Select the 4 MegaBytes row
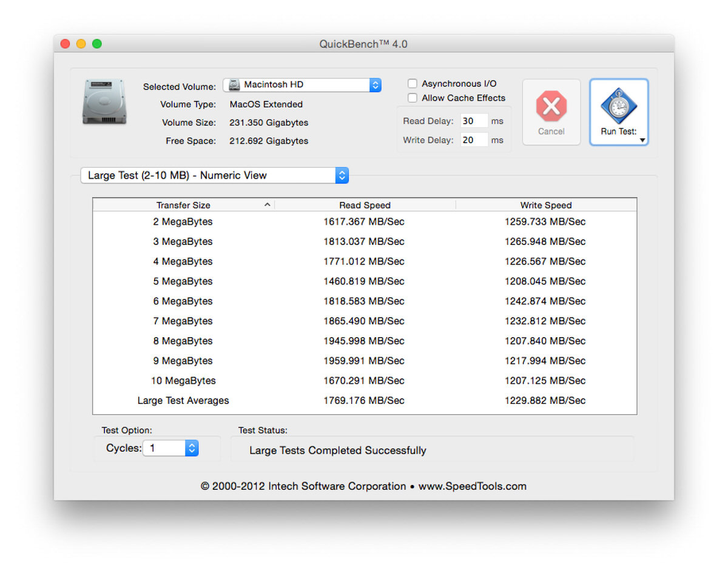This screenshot has height=573, width=728. [365, 261]
